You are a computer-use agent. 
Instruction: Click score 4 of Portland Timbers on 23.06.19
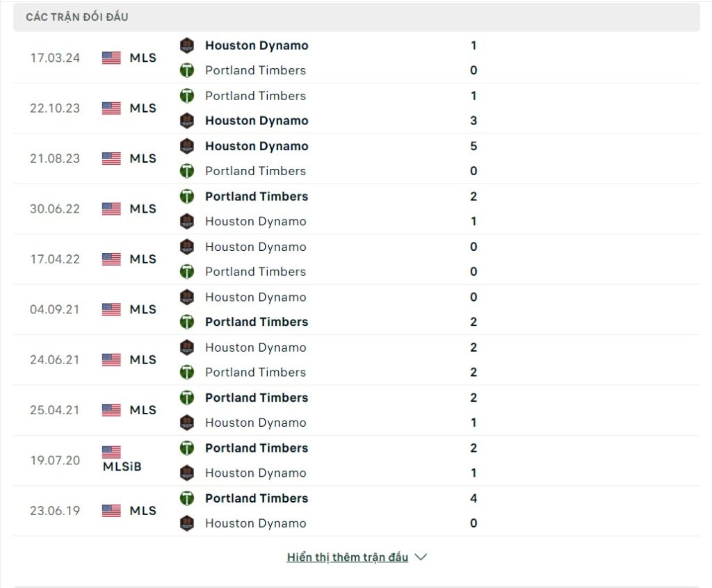coord(474,498)
